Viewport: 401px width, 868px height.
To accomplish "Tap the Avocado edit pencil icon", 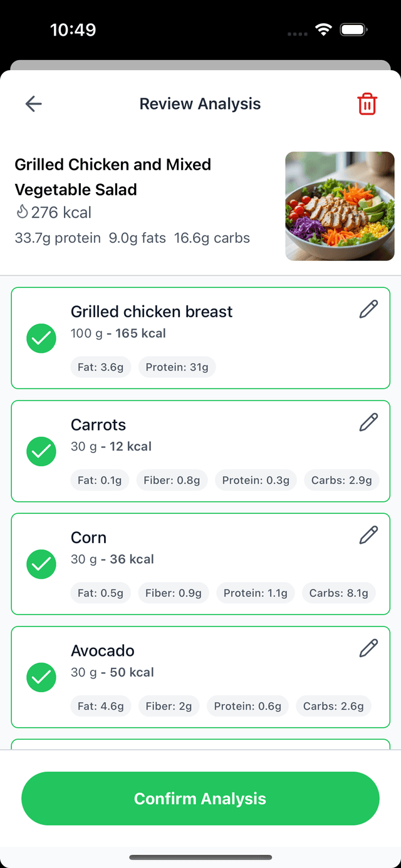I will [x=368, y=648].
